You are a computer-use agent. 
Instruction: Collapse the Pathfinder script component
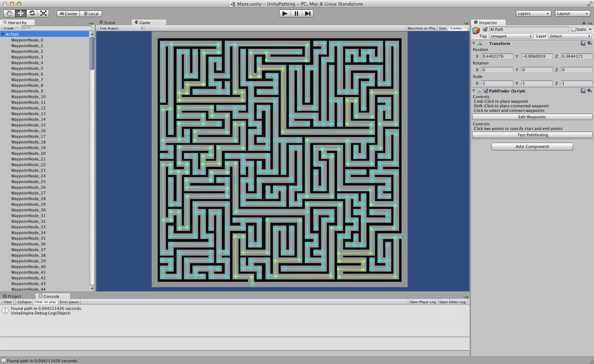pos(474,91)
